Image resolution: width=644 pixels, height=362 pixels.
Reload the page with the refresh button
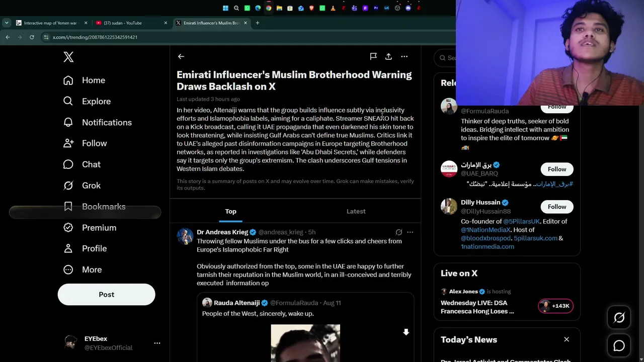32,37
